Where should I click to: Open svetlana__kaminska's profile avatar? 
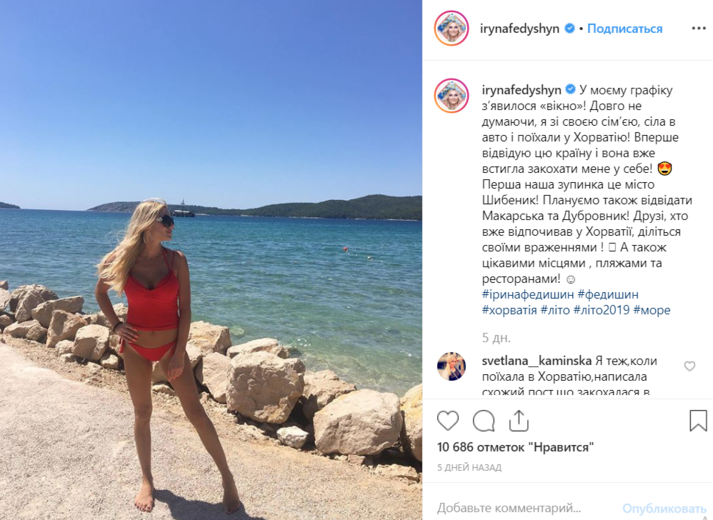click(x=451, y=366)
